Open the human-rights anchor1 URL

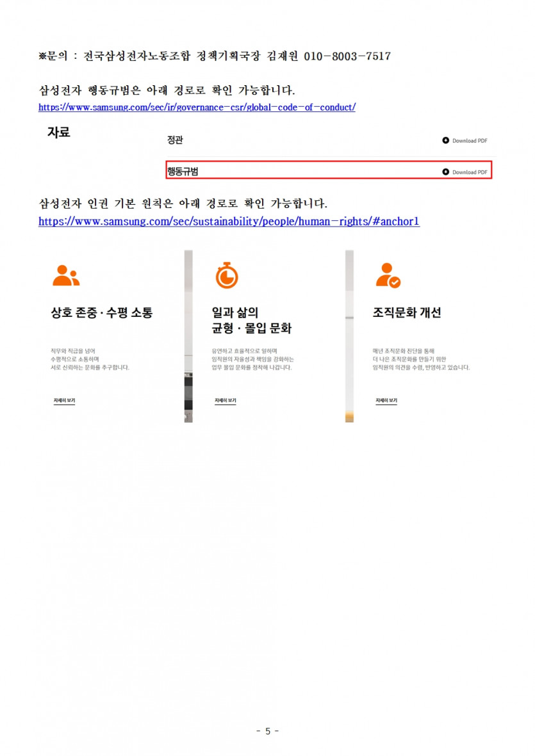point(229,221)
